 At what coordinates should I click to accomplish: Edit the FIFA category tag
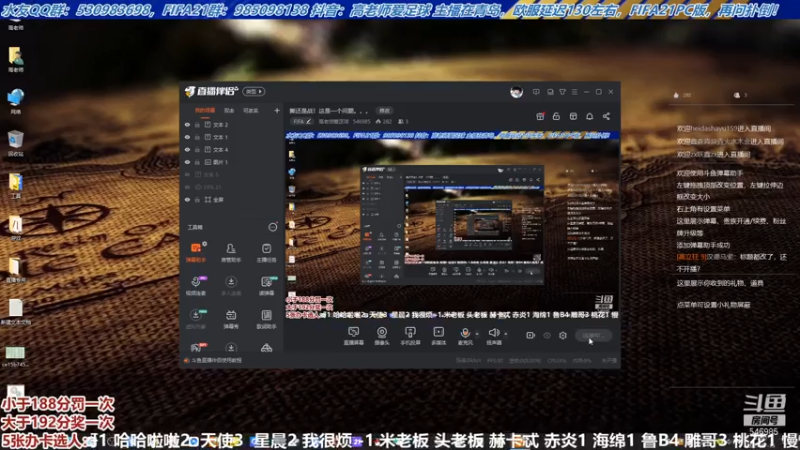[302, 121]
